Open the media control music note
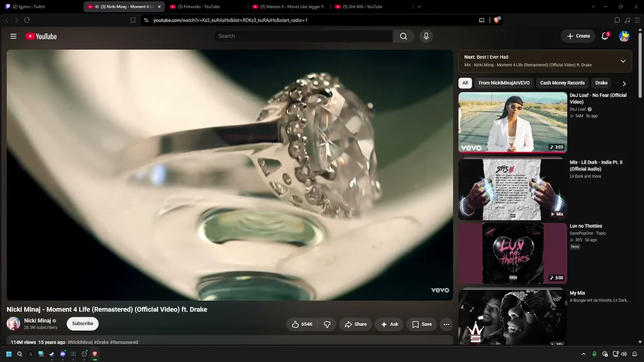The width and height of the screenshot is (644, 362). pyautogui.click(x=627, y=20)
